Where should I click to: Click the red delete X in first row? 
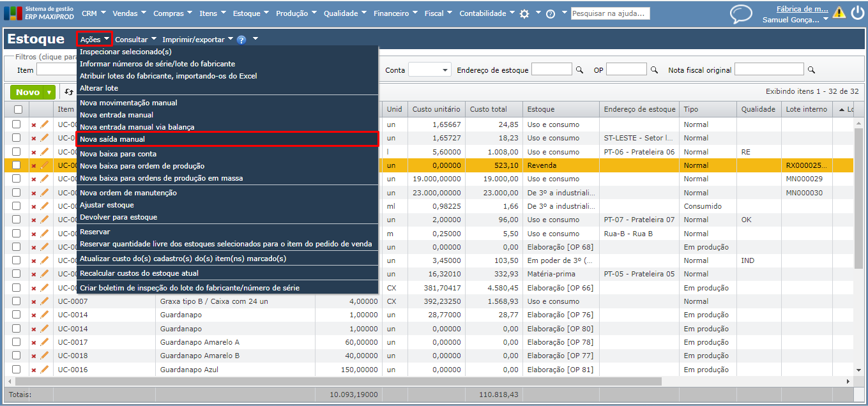tap(34, 125)
